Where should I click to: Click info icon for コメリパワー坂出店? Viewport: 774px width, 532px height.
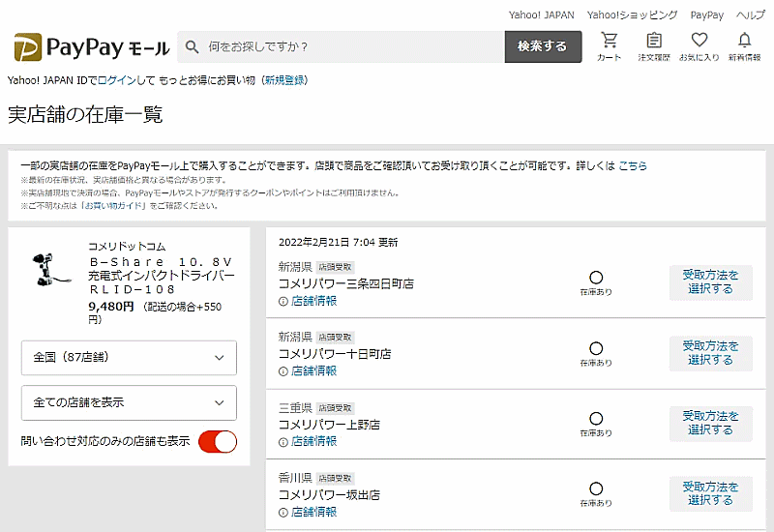click(x=283, y=512)
